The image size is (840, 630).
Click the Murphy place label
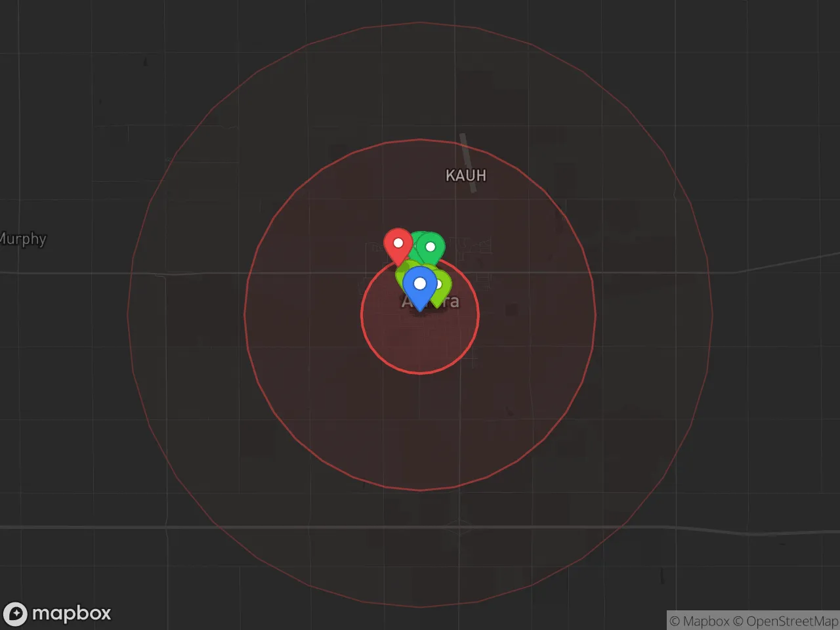point(23,239)
